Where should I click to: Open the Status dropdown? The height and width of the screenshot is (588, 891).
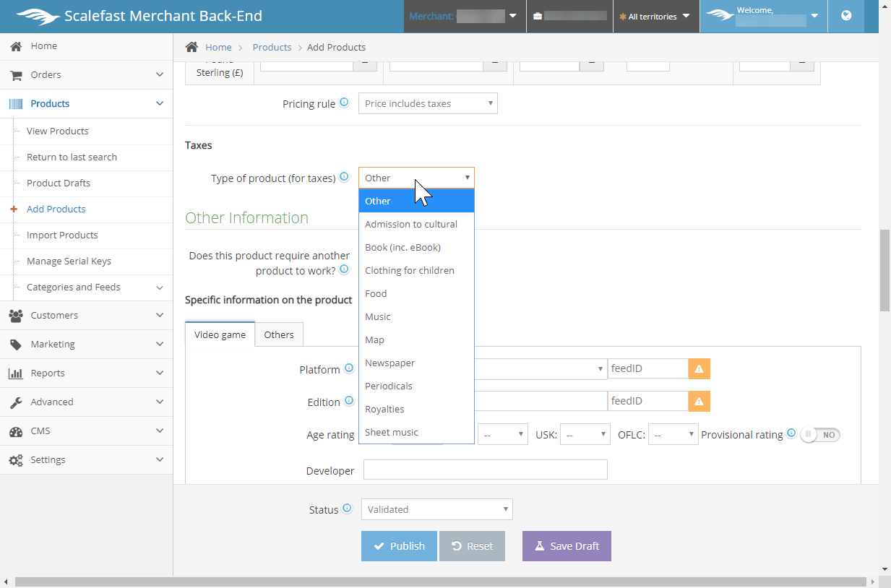pos(436,509)
